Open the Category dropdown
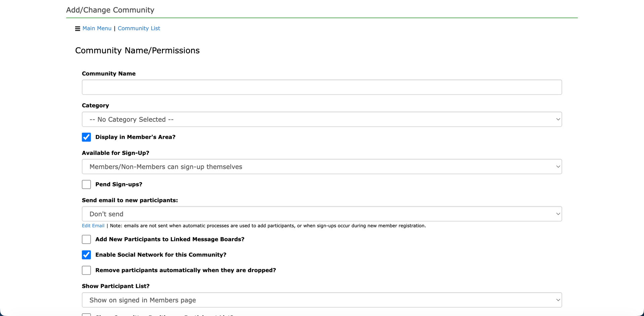Image resolution: width=644 pixels, height=316 pixels. [322, 119]
